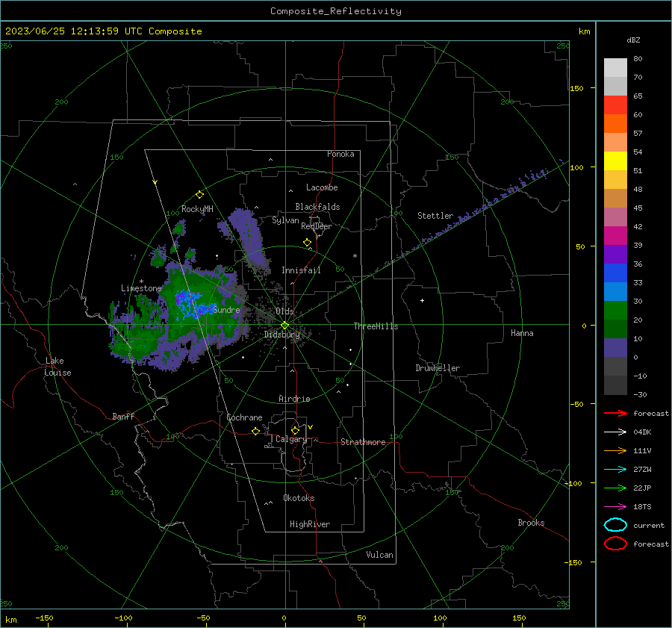Screen dimensions: 672x628
Task: Click the red forecast arrow legend icon
Action: (615, 413)
